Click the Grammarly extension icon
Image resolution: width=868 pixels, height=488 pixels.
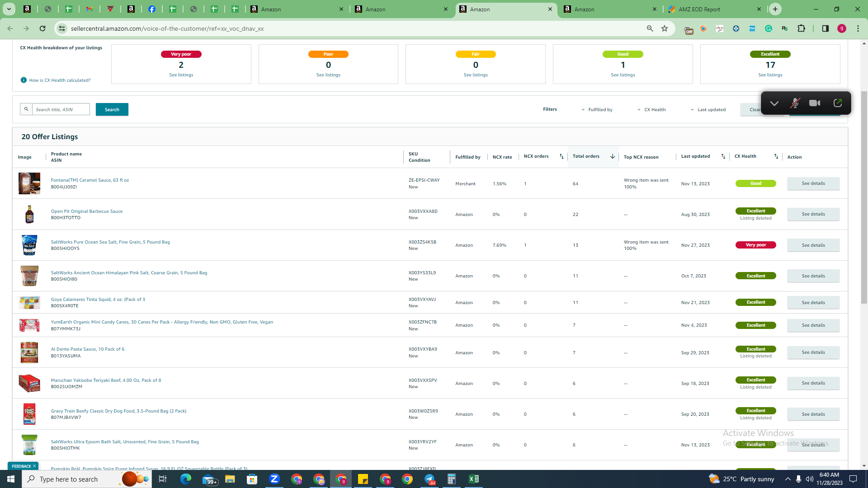[x=769, y=28]
